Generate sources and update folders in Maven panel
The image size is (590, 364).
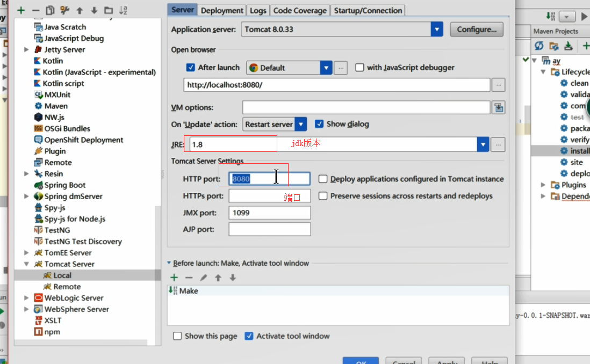(554, 46)
